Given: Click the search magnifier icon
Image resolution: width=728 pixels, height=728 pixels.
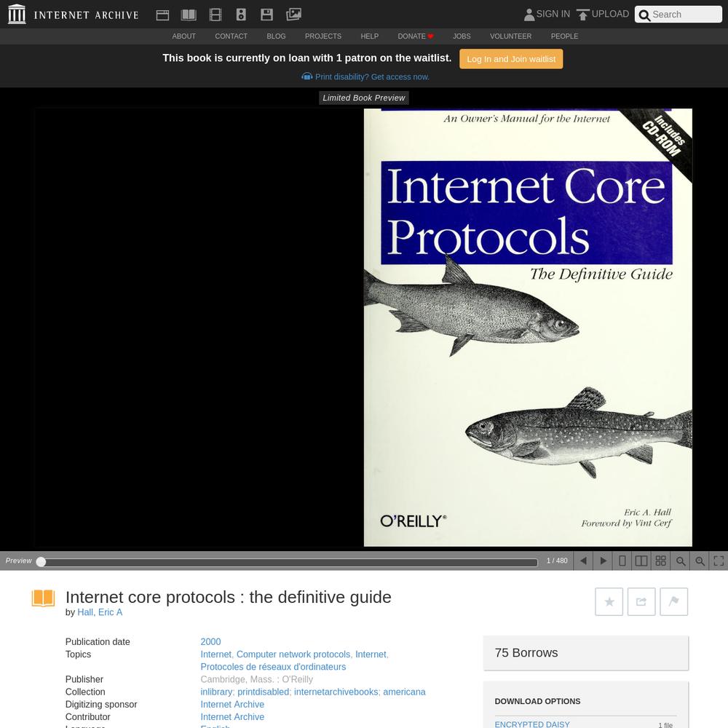Looking at the screenshot, I should coord(644,15).
